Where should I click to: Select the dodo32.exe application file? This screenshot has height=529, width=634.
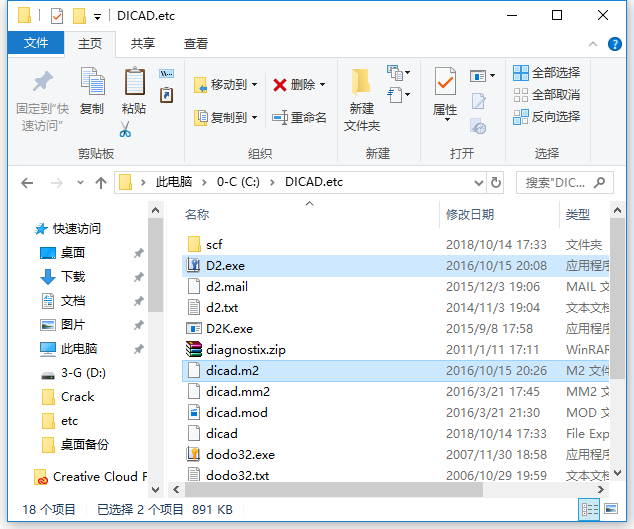point(395,455)
